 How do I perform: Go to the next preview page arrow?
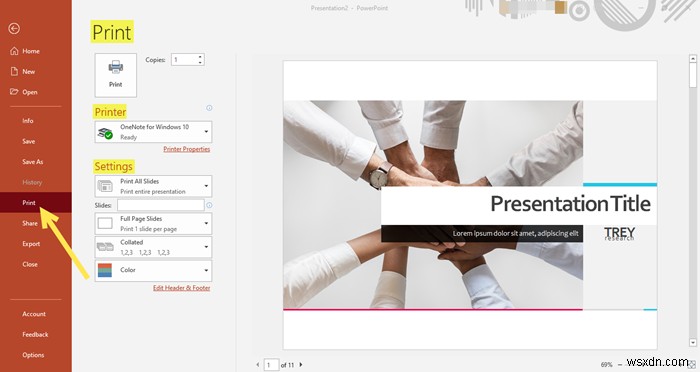coord(301,365)
